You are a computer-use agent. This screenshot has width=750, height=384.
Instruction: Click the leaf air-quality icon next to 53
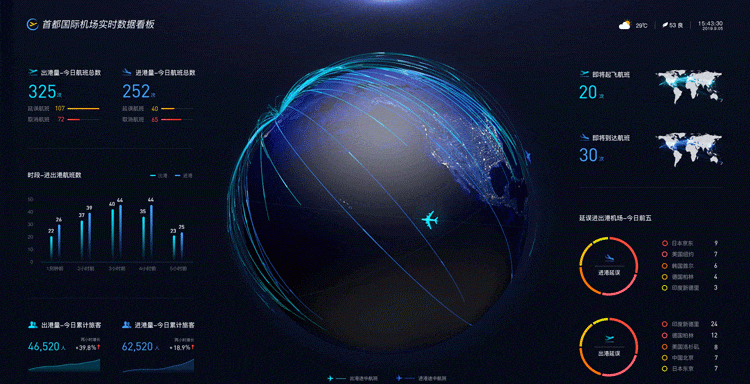(x=665, y=25)
